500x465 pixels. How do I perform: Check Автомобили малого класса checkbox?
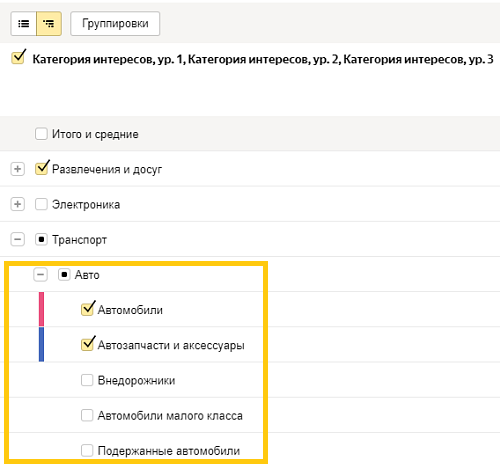pos(87,415)
